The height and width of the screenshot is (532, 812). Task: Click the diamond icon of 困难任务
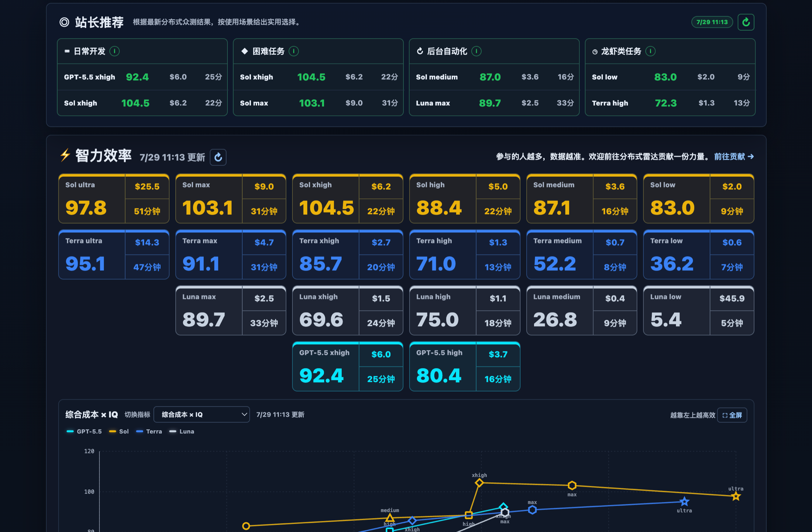point(245,51)
